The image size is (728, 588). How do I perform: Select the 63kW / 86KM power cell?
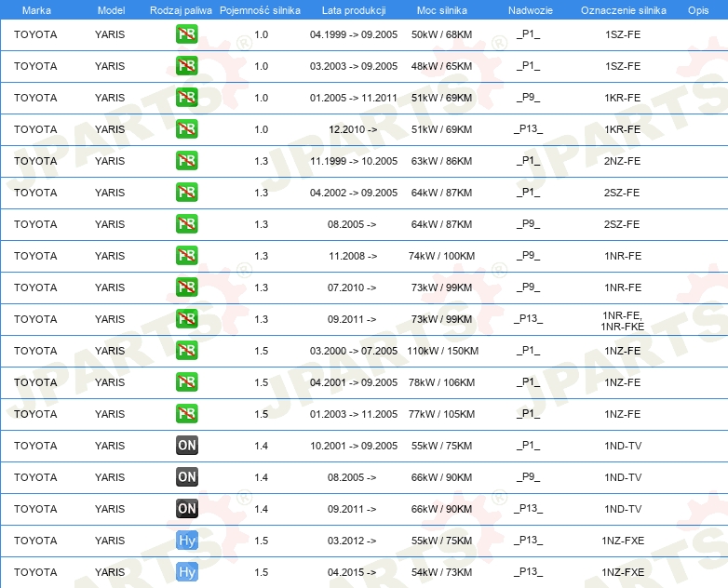441,161
